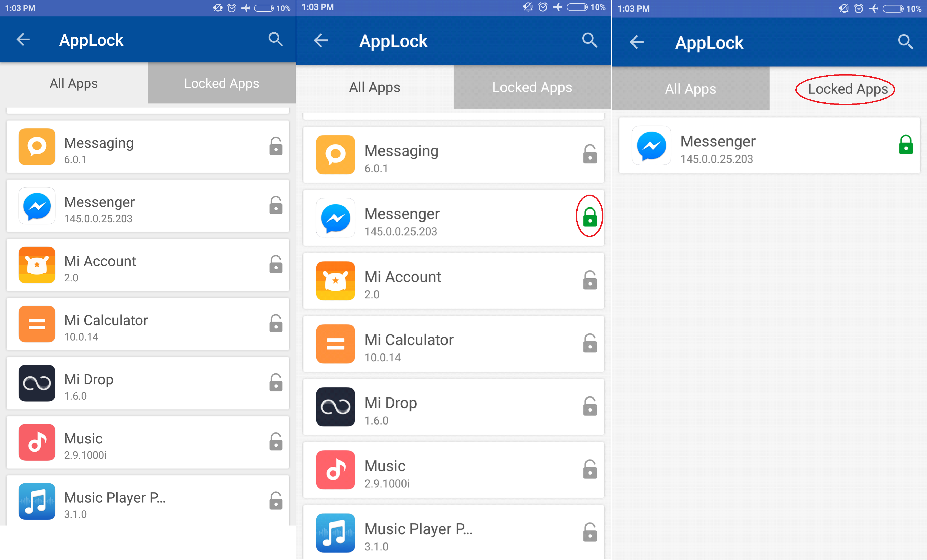Tap Mi Calculator app icon in left screen
927x560 pixels.
tap(37, 324)
